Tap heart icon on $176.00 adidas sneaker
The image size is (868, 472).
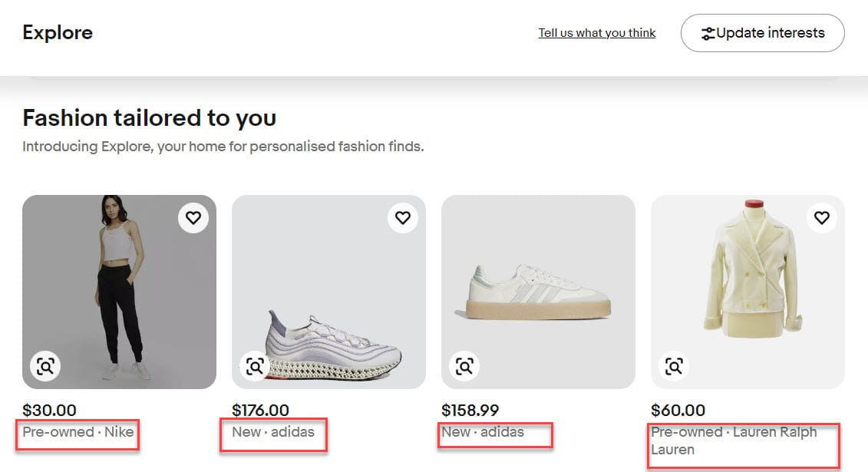pos(402,218)
